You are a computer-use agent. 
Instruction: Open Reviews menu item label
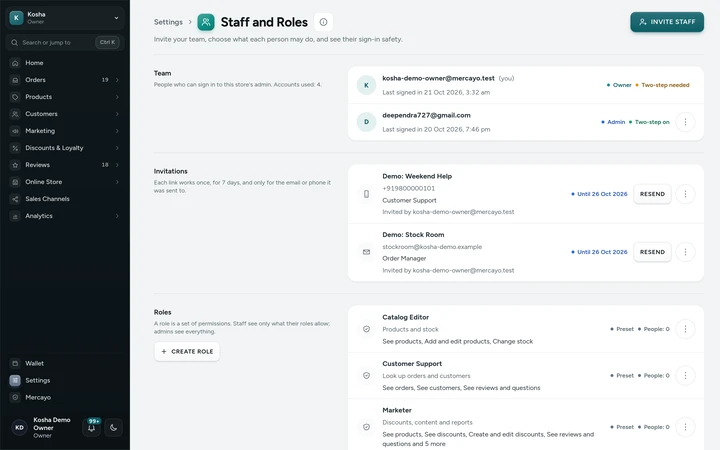click(37, 165)
